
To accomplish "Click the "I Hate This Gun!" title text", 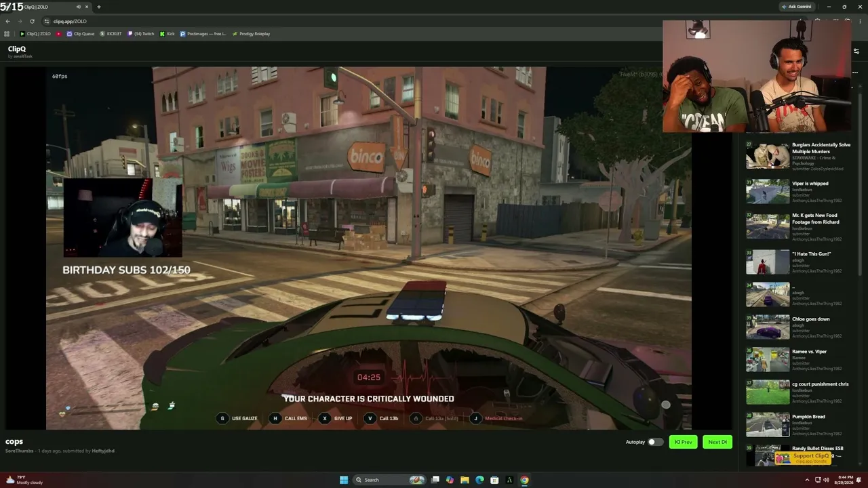I will (x=811, y=254).
